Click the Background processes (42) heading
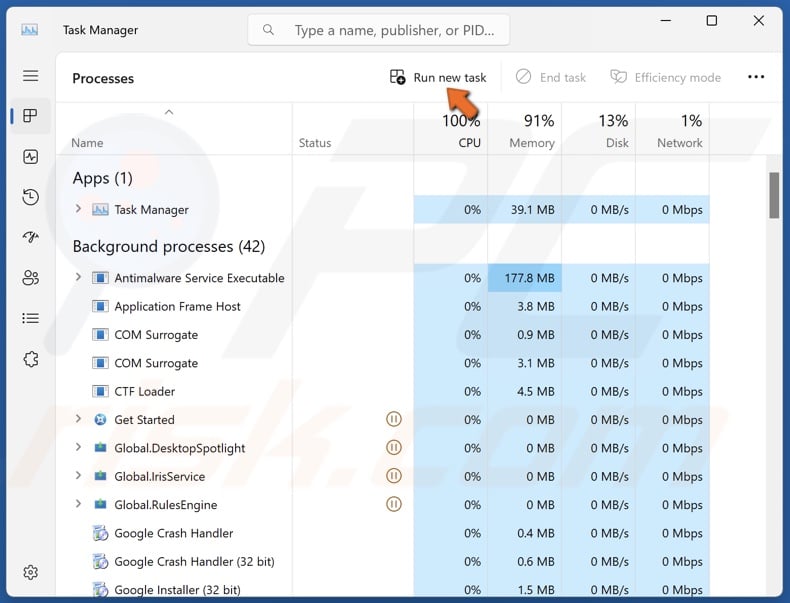 (x=169, y=246)
